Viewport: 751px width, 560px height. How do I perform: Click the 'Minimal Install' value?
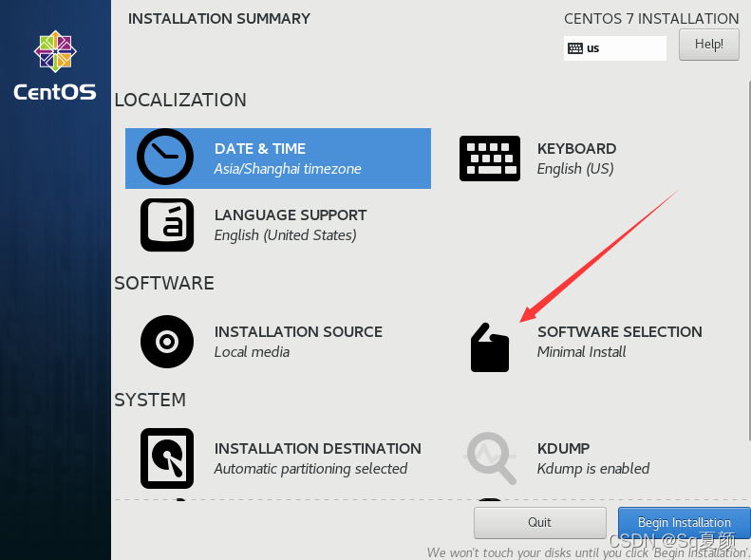pyautogui.click(x=581, y=352)
